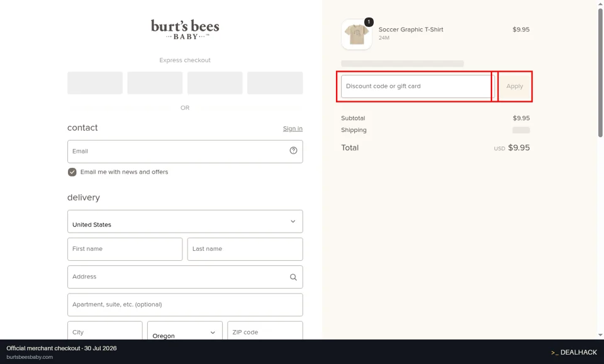Click the Burt's Bees Baby logo
The image size is (604, 364).
pos(185,30)
